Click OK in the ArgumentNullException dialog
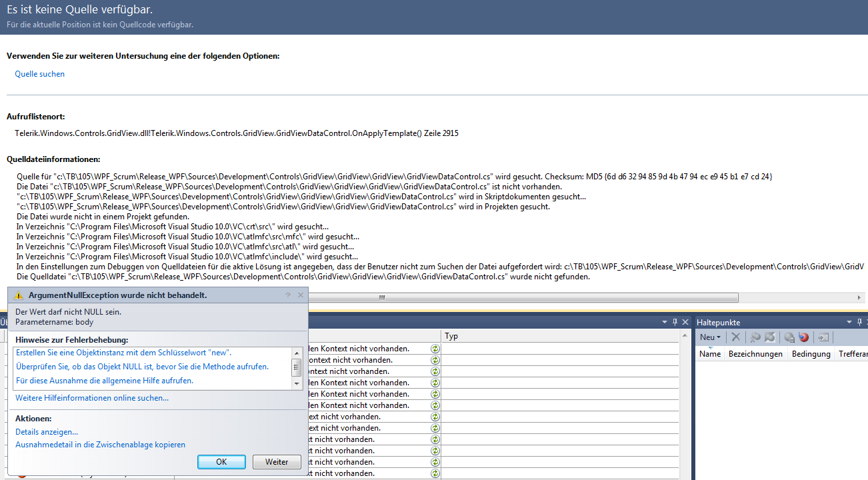Image resolution: width=868 pixels, height=480 pixels. point(222,461)
